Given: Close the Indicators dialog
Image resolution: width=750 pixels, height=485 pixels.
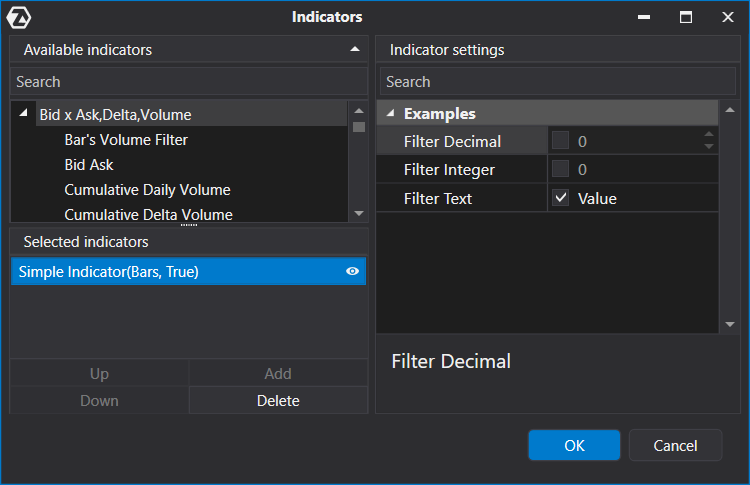Looking at the screenshot, I should (728, 17).
